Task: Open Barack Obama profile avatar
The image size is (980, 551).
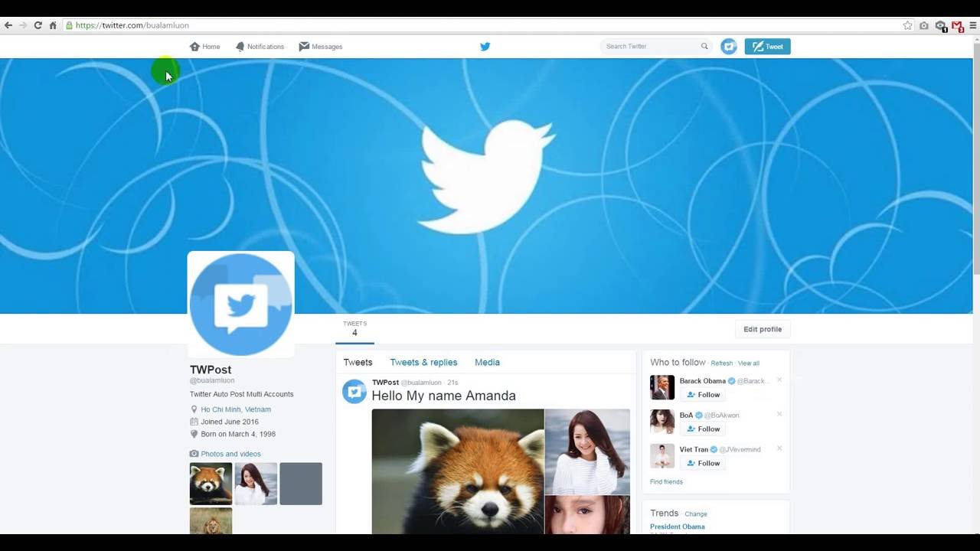Action: pos(662,387)
